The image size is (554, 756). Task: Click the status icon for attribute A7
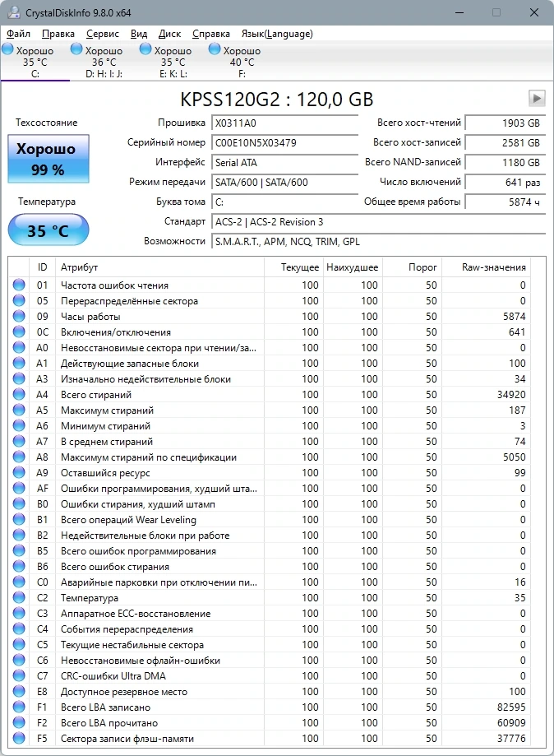[x=19, y=441]
